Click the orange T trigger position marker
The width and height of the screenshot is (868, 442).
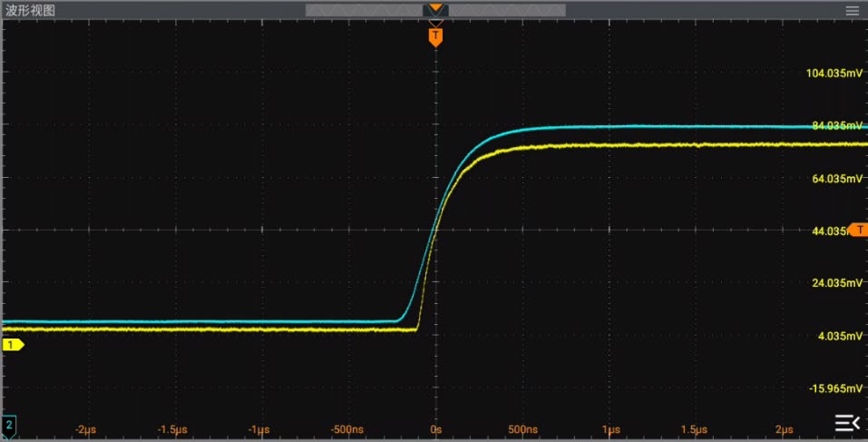[x=435, y=36]
